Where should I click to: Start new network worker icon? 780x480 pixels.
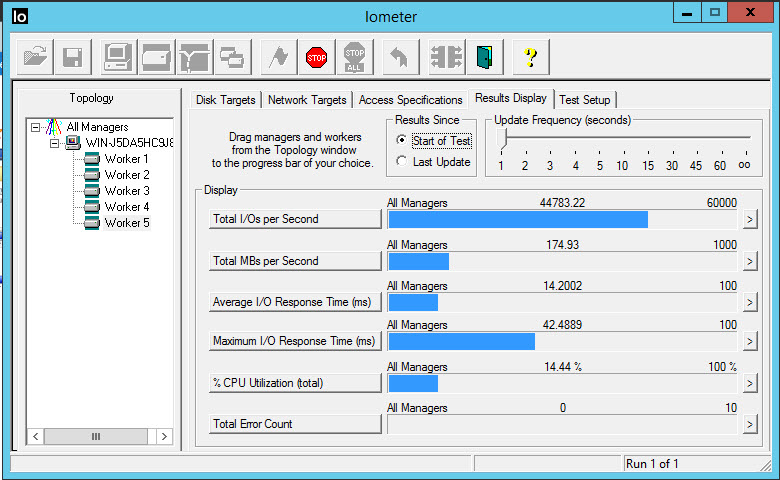[x=195, y=57]
